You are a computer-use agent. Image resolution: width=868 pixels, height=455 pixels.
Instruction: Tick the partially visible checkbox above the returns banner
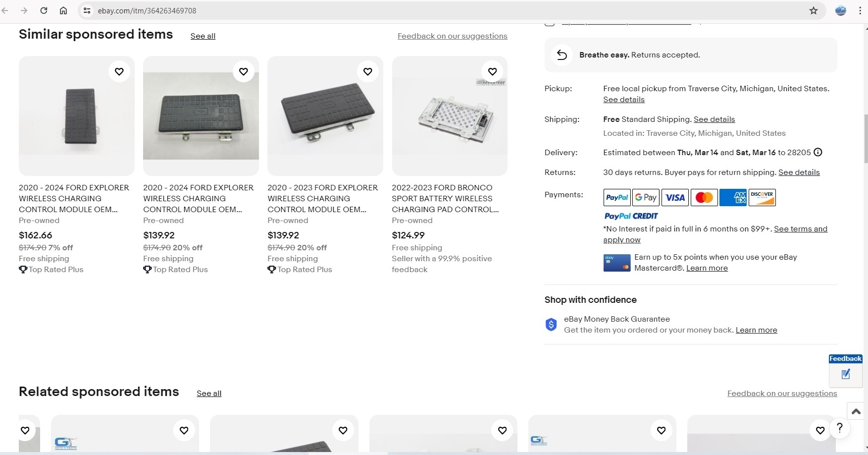(x=549, y=23)
